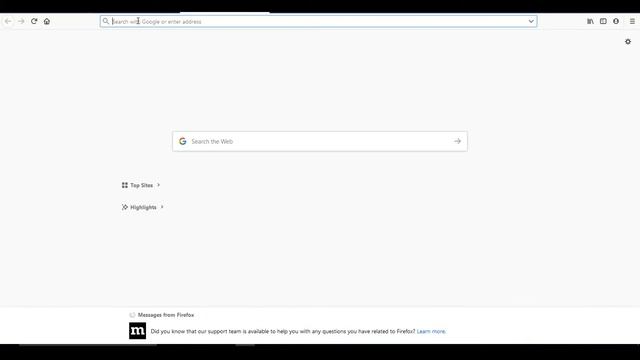Click the Top Sites grid icon
The height and width of the screenshot is (360, 640).
tap(124, 185)
